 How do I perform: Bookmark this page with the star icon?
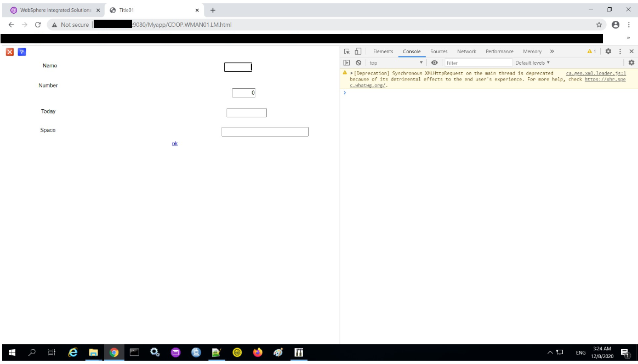pyautogui.click(x=599, y=25)
